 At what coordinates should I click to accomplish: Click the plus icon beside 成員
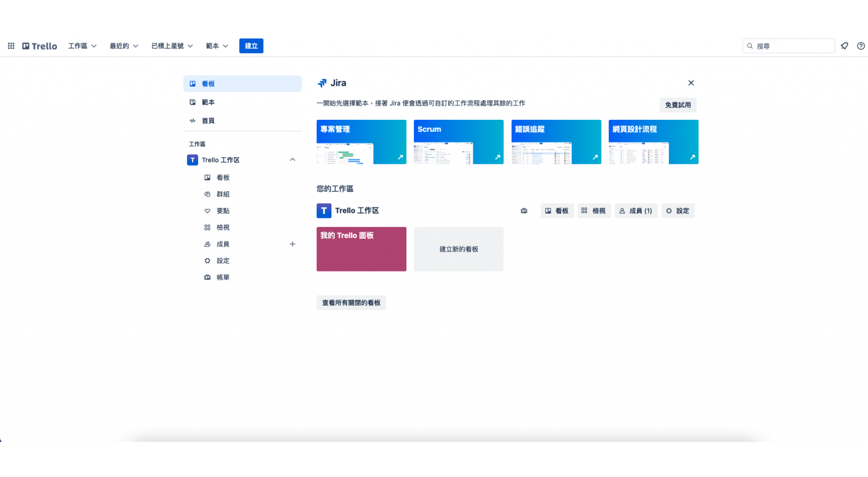coord(292,244)
